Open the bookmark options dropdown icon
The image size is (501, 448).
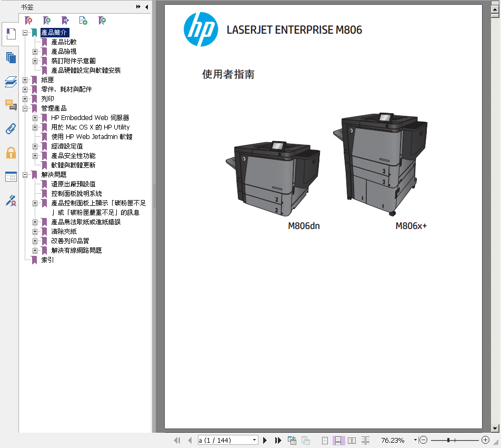[102, 21]
